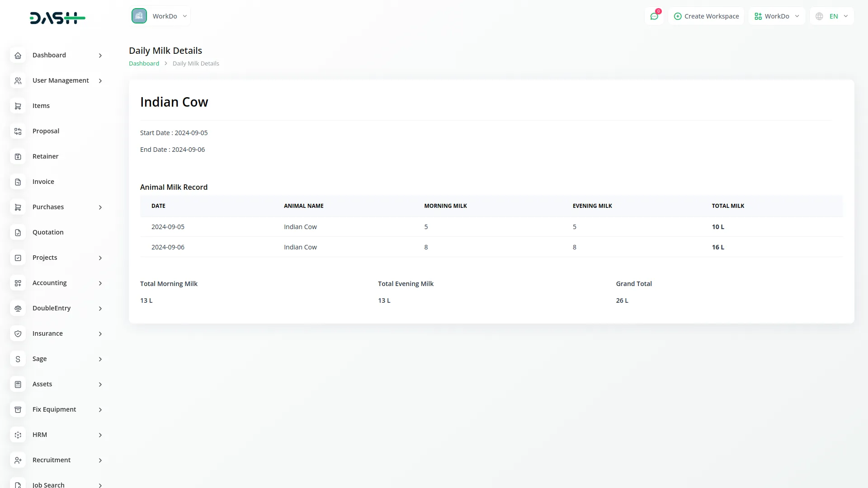The image size is (868, 488).
Task: Click the DoubleEntry balance scale icon
Action: tap(18, 308)
